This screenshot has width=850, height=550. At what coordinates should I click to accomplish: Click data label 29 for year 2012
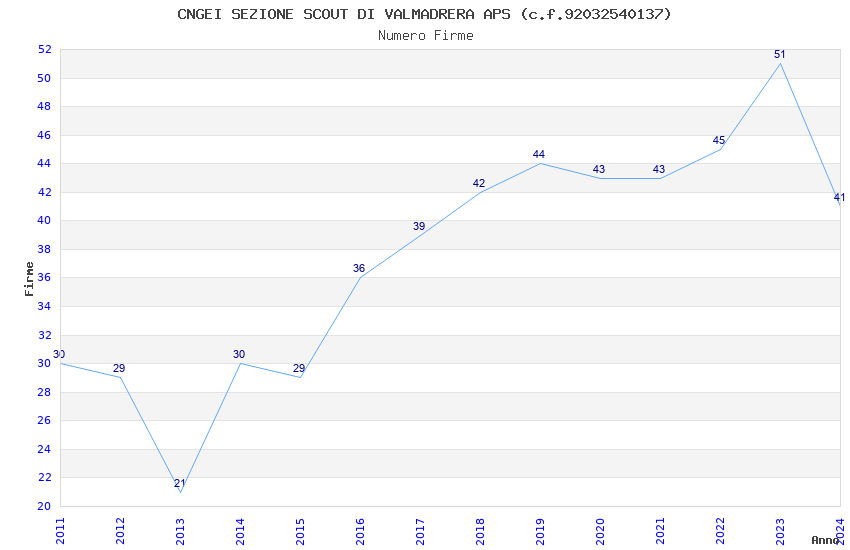coord(119,368)
